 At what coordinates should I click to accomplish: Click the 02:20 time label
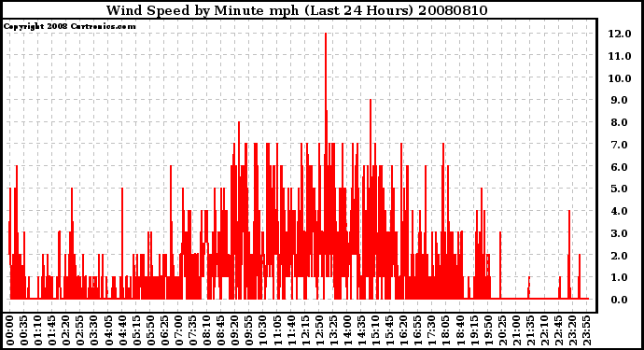65,330
